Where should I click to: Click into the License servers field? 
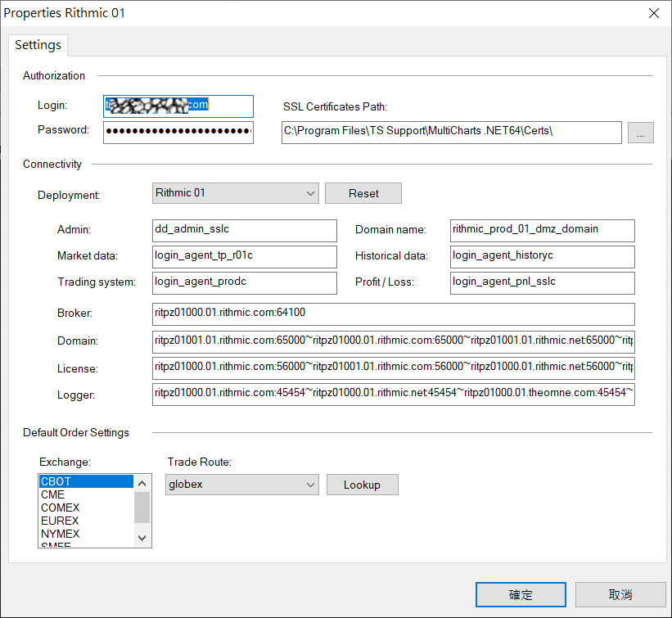pyautogui.click(x=394, y=368)
